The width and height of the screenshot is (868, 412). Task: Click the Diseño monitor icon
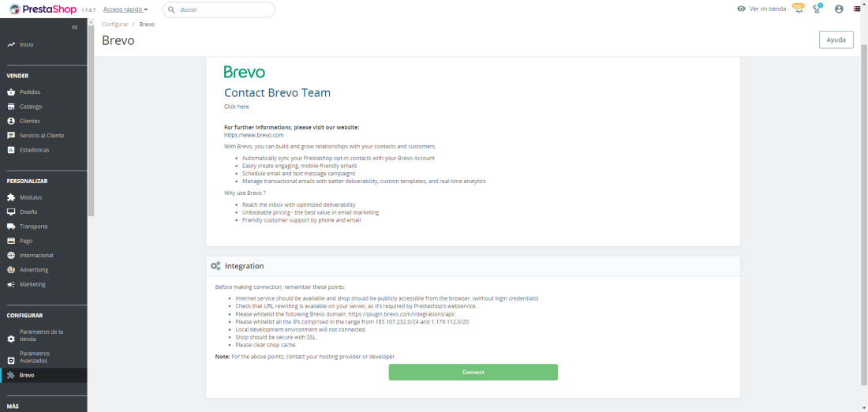tap(11, 212)
